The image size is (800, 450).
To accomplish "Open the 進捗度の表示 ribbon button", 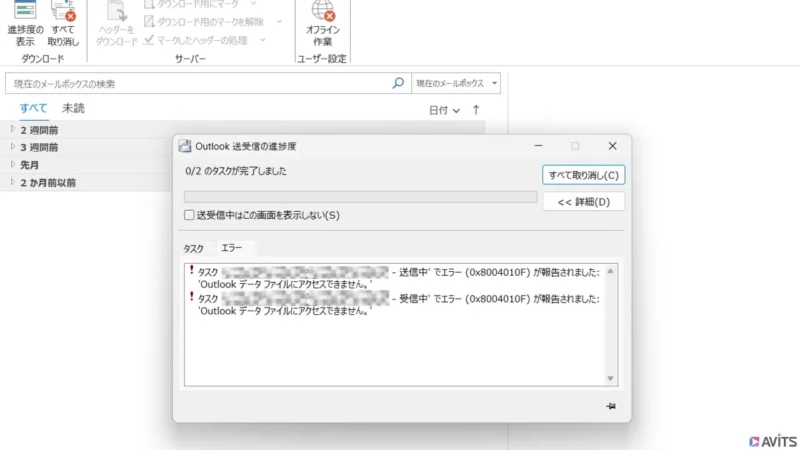I will point(25,24).
